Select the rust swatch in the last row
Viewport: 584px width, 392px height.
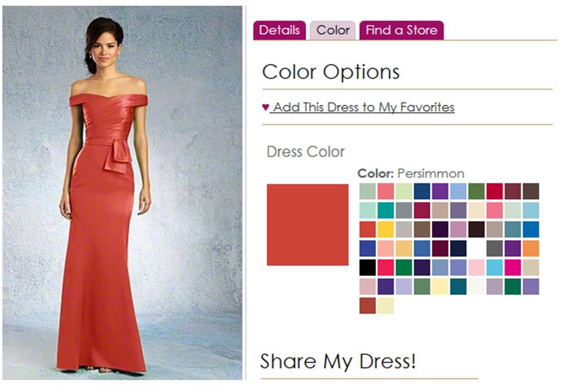(368, 306)
